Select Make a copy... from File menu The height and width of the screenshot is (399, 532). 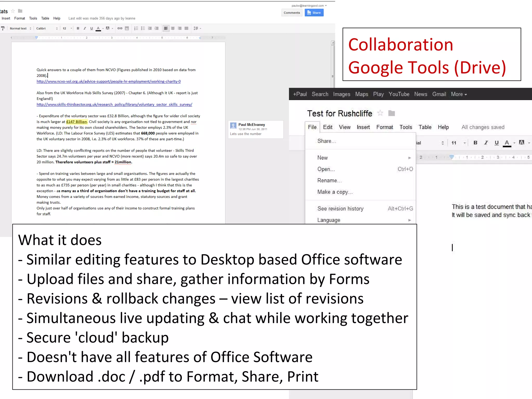361,192
